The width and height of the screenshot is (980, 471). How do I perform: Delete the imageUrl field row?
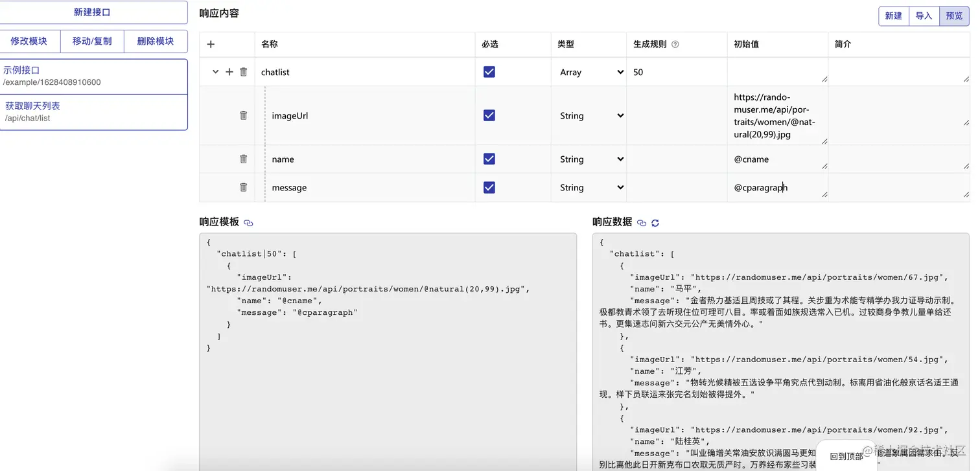tap(244, 115)
